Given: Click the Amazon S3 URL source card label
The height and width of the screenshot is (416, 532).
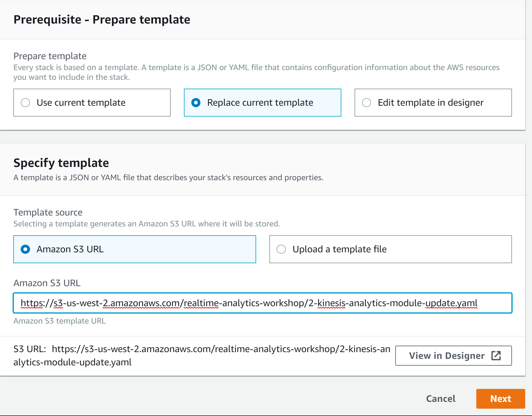Looking at the screenshot, I should [70, 249].
